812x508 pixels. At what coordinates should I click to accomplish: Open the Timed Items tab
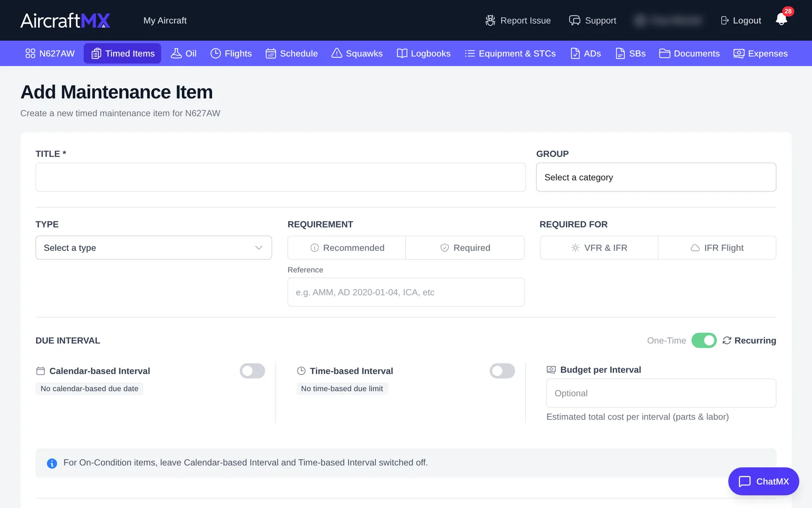pos(122,53)
